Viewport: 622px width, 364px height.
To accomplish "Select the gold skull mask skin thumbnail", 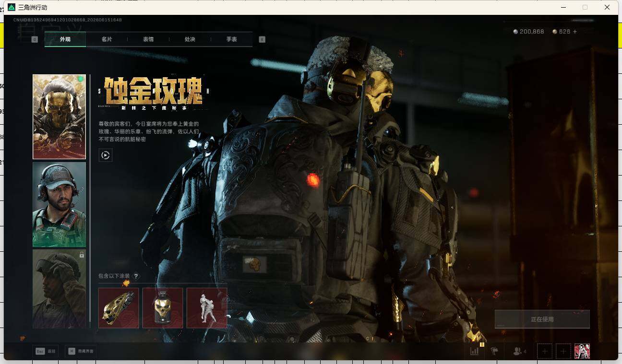I will pyautogui.click(x=59, y=117).
